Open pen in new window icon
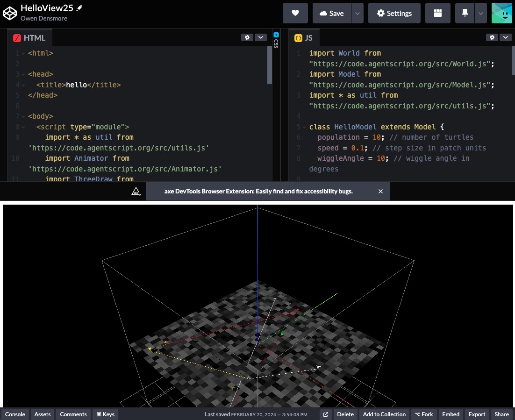The image size is (515, 420). 326,414
